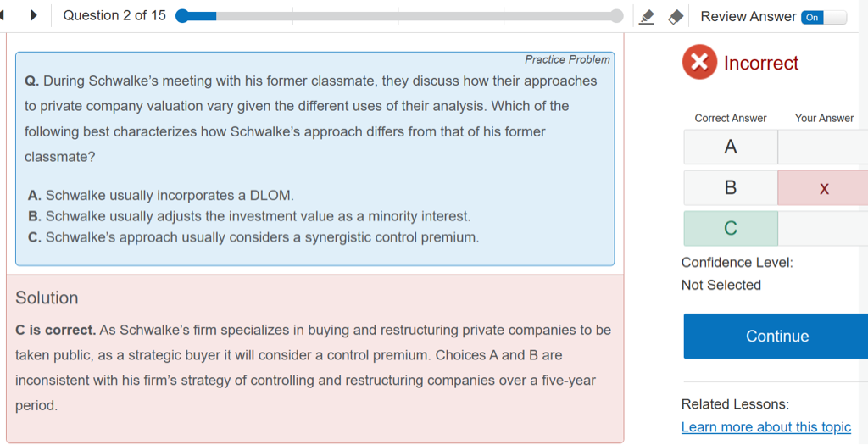Select the eraser tool
This screenshot has width=868, height=445.
pyautogui.click(x=676, y=17)
